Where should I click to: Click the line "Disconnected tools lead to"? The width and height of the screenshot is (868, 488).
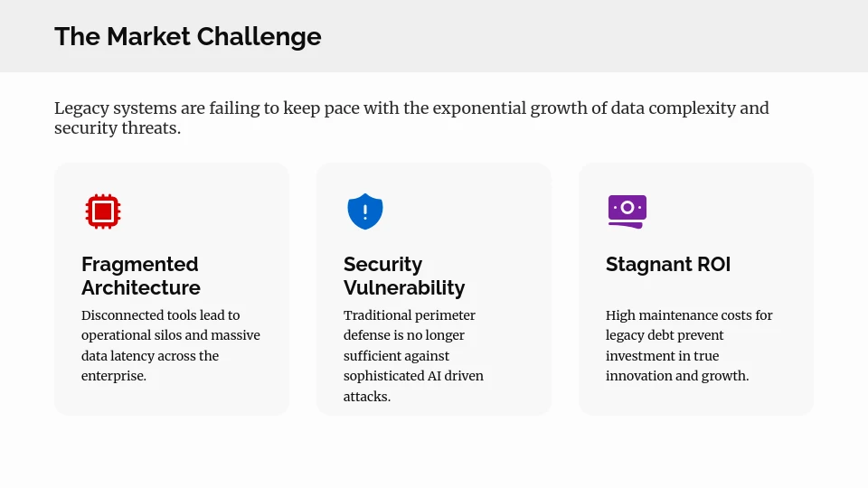point(161,315)
